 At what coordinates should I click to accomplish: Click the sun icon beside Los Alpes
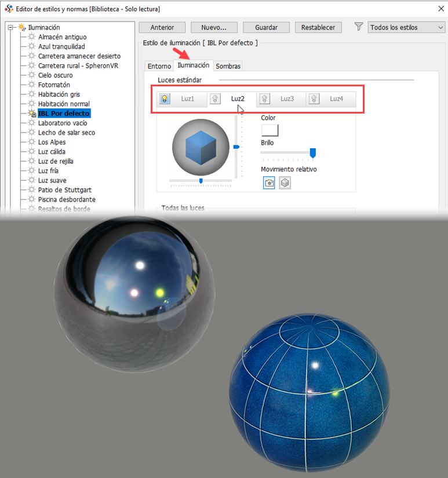(32, 142)
